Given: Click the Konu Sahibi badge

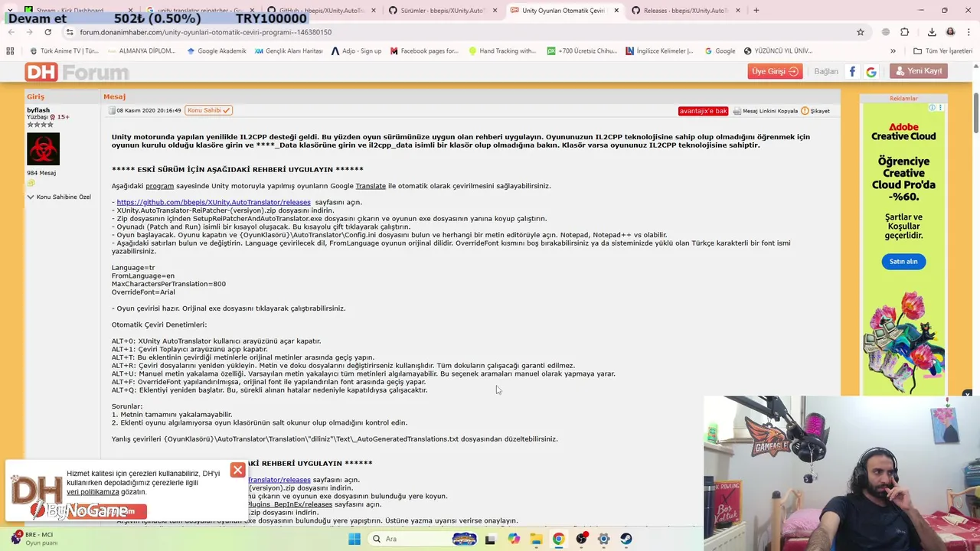Looking at the screenshot, I should coord(208,110).
